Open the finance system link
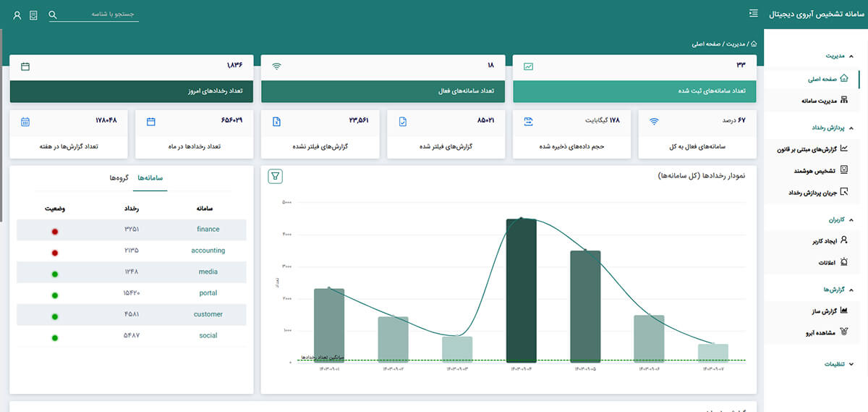The image size is (868, 412). pyautogui.click(x=208, y=230)
